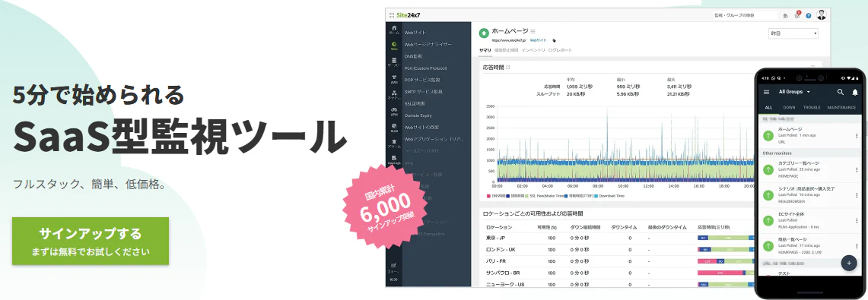Image resolution: width=868 pixels, height=300 pixels.
Task: Switch to the ログレポート tab
Action: (x=560, y=50)
